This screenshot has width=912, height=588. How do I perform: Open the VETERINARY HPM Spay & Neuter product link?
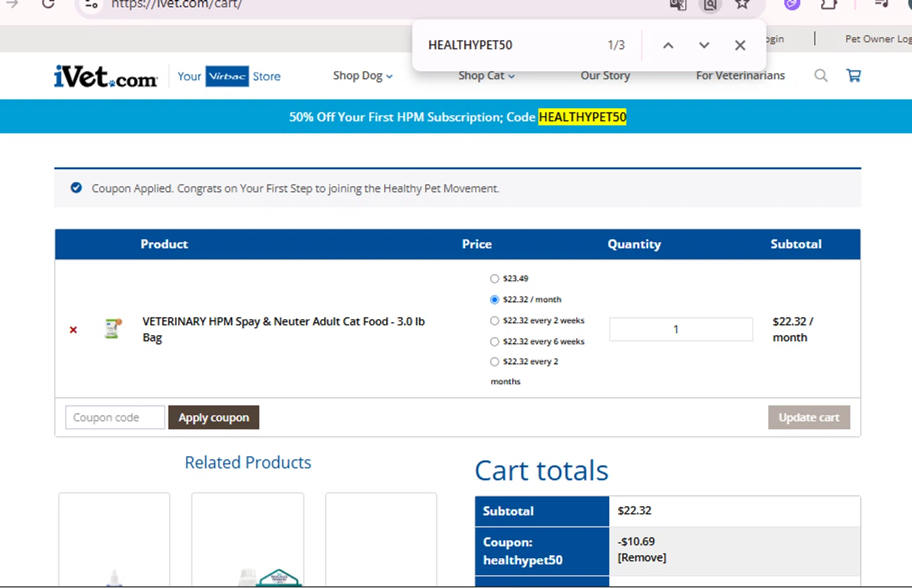coord(283,330)
